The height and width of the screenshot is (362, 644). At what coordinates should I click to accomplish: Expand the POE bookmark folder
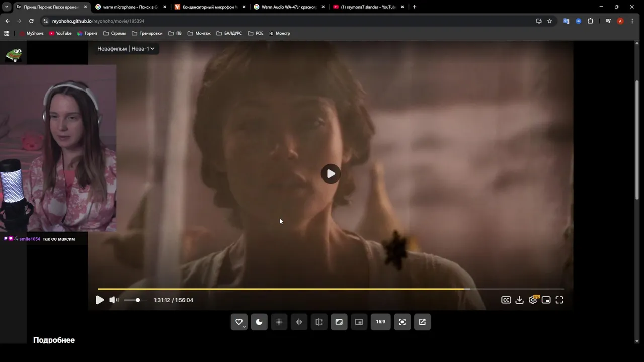[256, 33]
